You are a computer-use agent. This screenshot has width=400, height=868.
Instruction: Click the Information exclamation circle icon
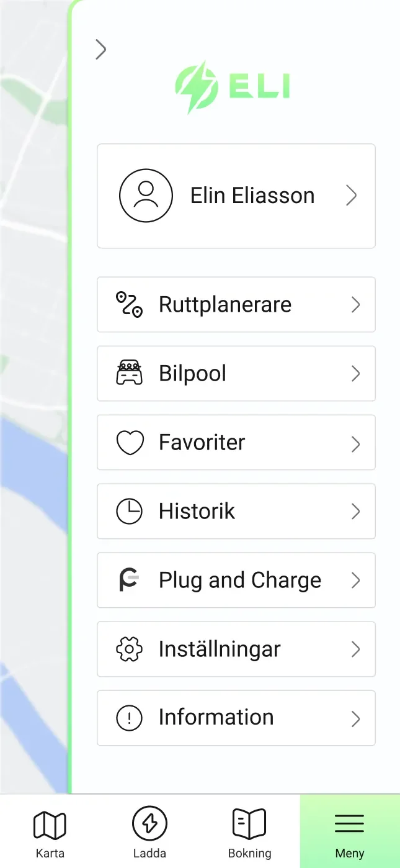[129, 718]
